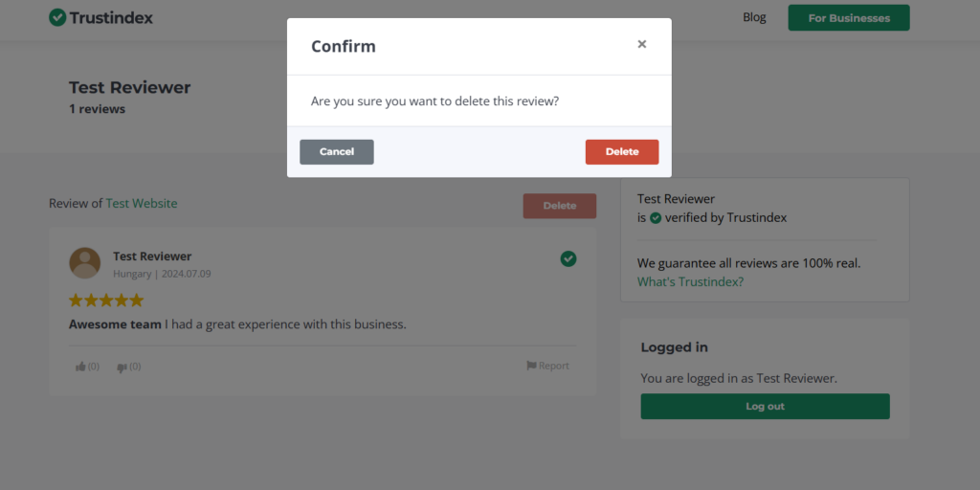Click the Delete button above the review
The width and height of the screenshot is (980, 490).
(560, 206)
